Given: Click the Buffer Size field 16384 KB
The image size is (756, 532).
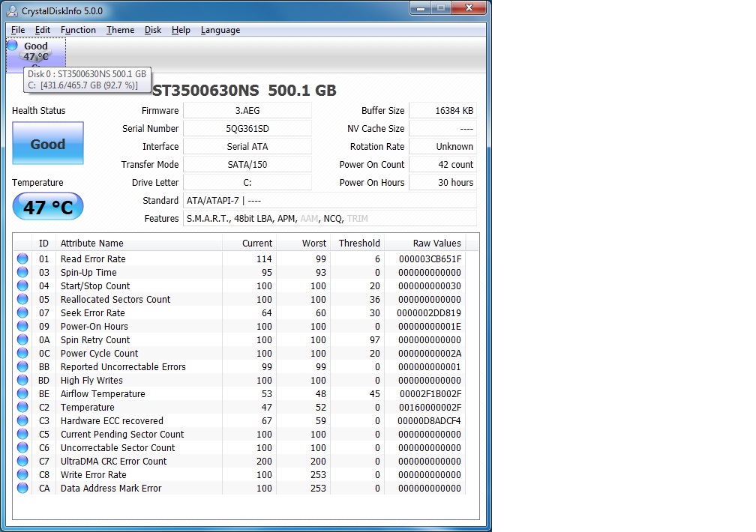Looking at the screenshot, I should (x=442, y=110).
